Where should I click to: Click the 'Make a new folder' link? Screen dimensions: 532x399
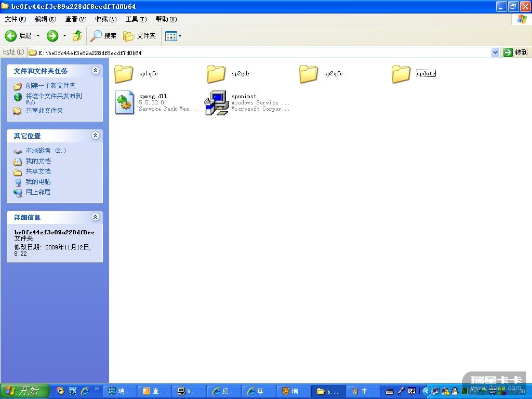tap(50, 86)
